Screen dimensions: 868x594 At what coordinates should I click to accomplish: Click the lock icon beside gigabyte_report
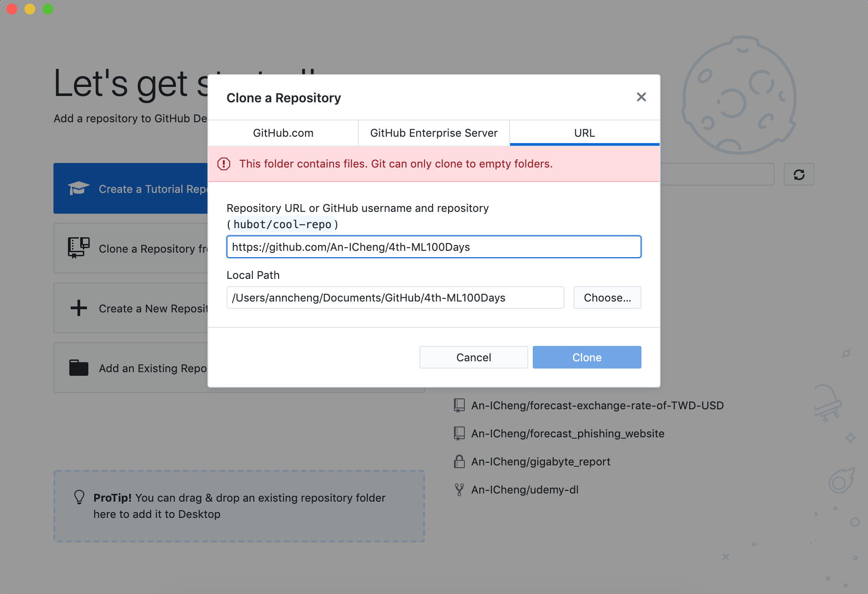pos(459,461)
